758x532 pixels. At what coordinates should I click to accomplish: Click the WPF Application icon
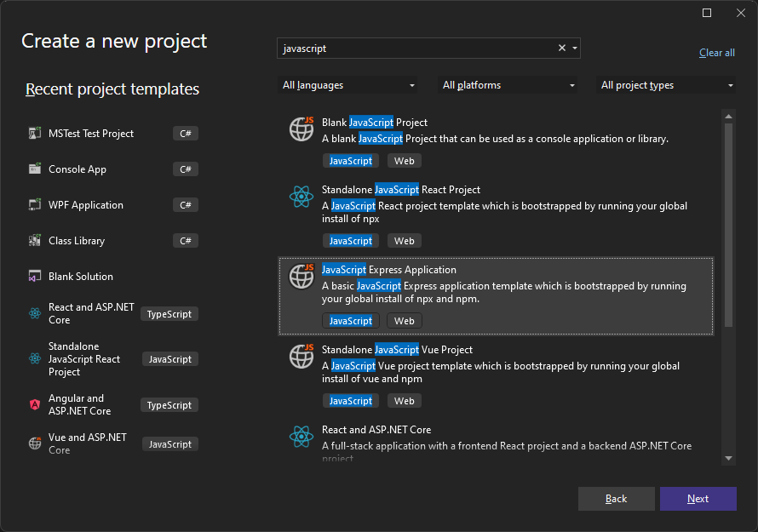34,204
